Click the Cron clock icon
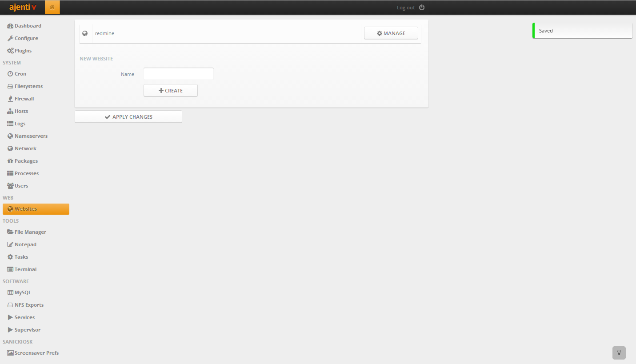 tap(10, 74)
